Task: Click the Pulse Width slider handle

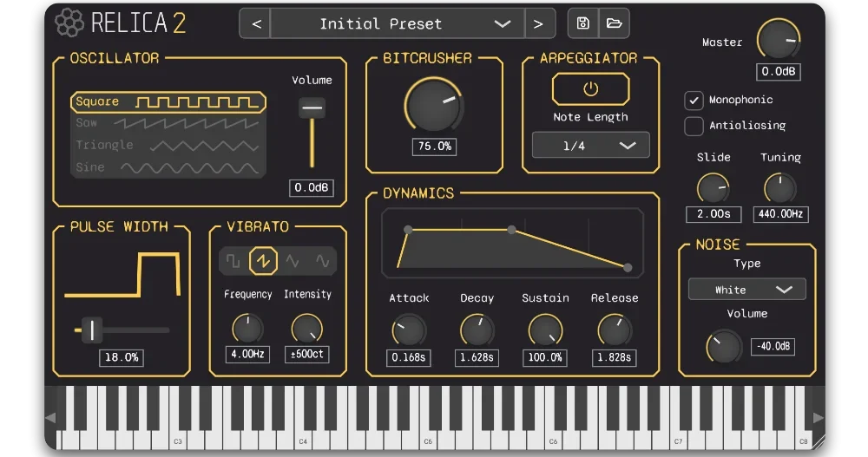Action: [91, 330]
